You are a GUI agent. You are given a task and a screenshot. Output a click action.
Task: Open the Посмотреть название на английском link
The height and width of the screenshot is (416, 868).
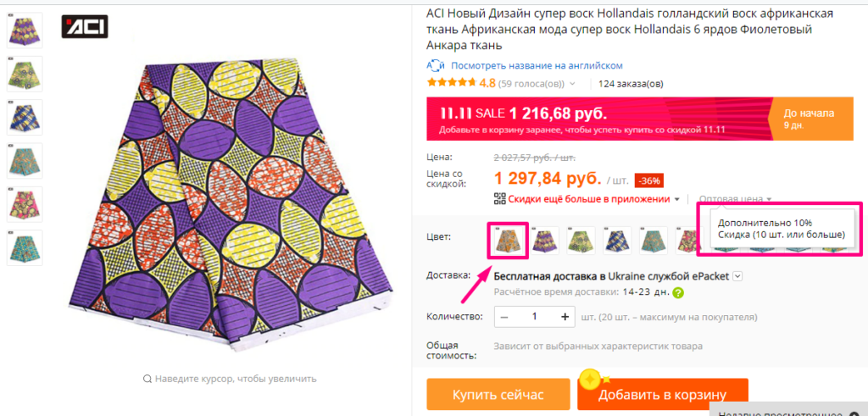pos(537,65)
